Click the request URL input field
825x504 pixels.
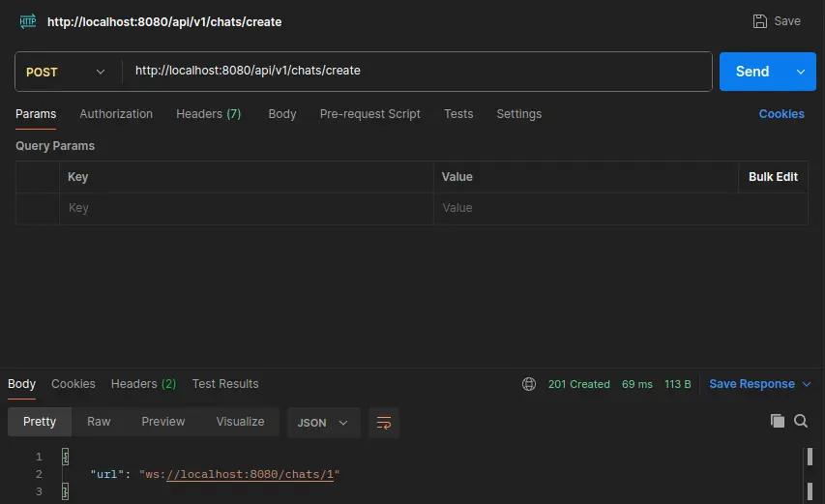coord(416,71)
